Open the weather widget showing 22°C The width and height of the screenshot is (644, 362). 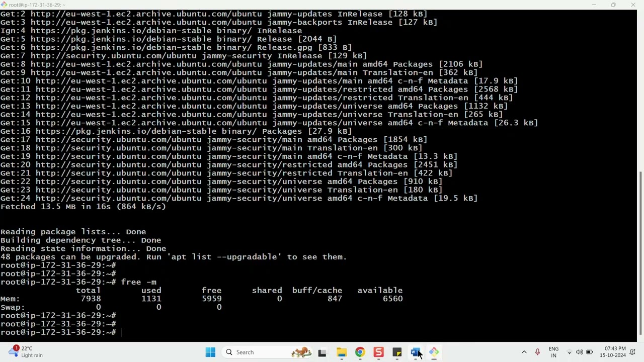tap(25, 352)
